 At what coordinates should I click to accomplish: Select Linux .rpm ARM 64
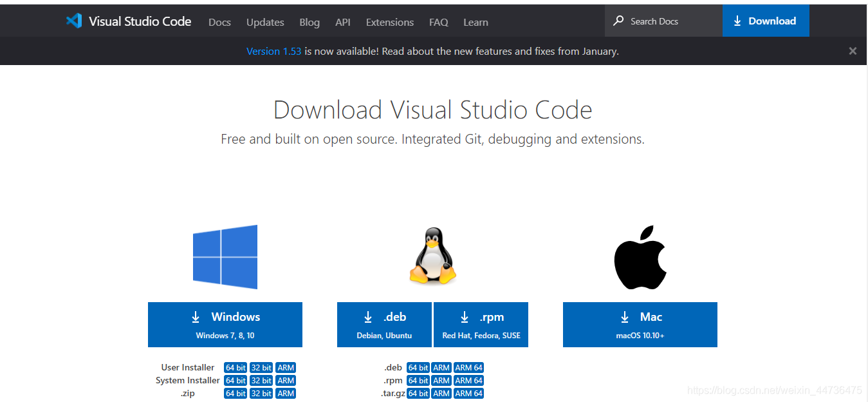pos(468,381)
